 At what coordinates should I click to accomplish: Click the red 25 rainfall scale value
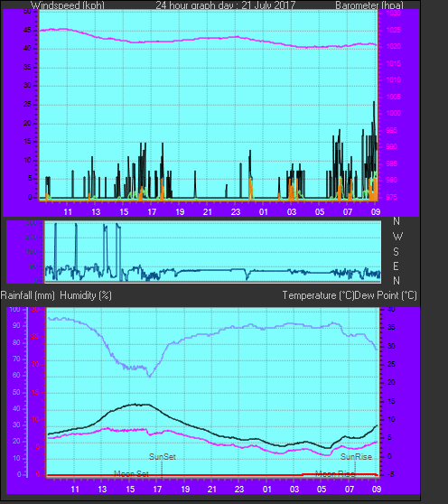tap(34, 337)
